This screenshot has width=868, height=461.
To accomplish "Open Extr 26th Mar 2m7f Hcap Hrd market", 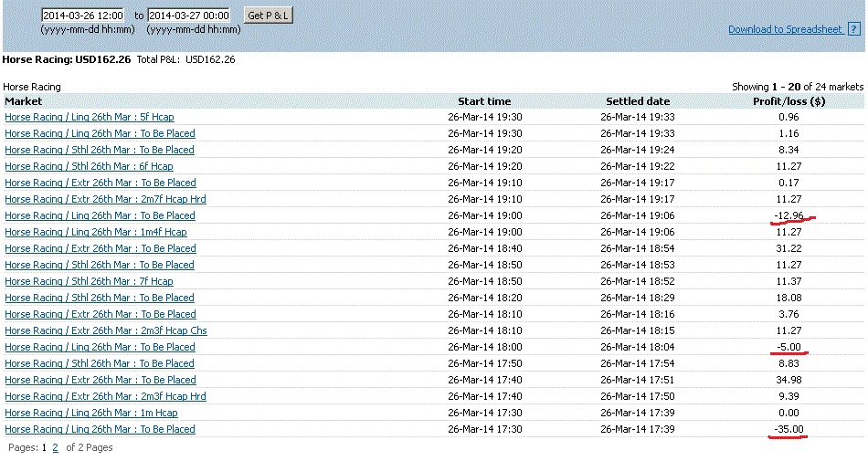I will (x=105, y=199).
